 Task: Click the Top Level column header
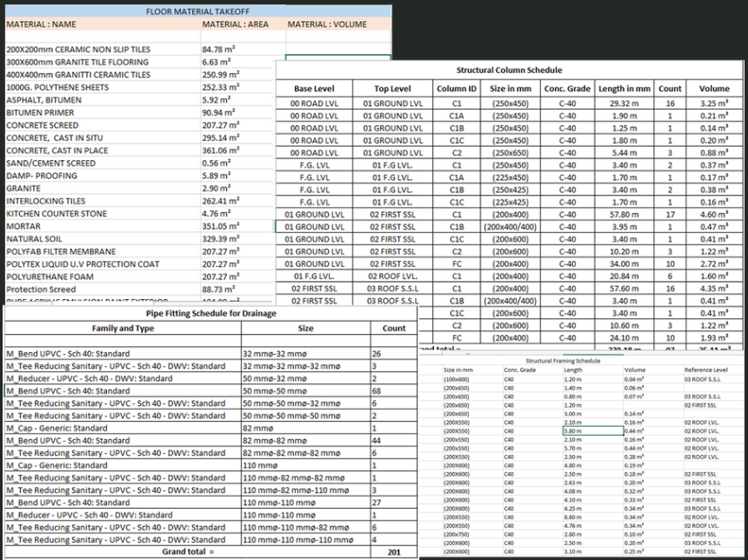pos(392,89)
